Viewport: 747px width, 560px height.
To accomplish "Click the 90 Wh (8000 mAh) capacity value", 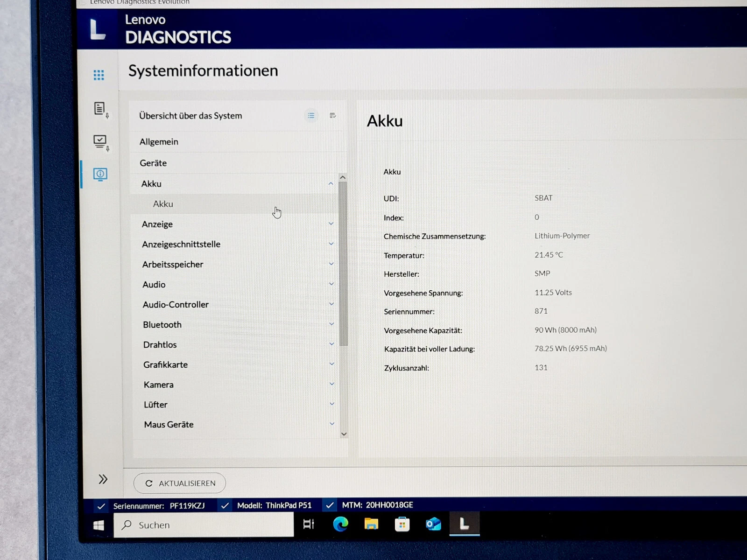I will pos(565,330).
